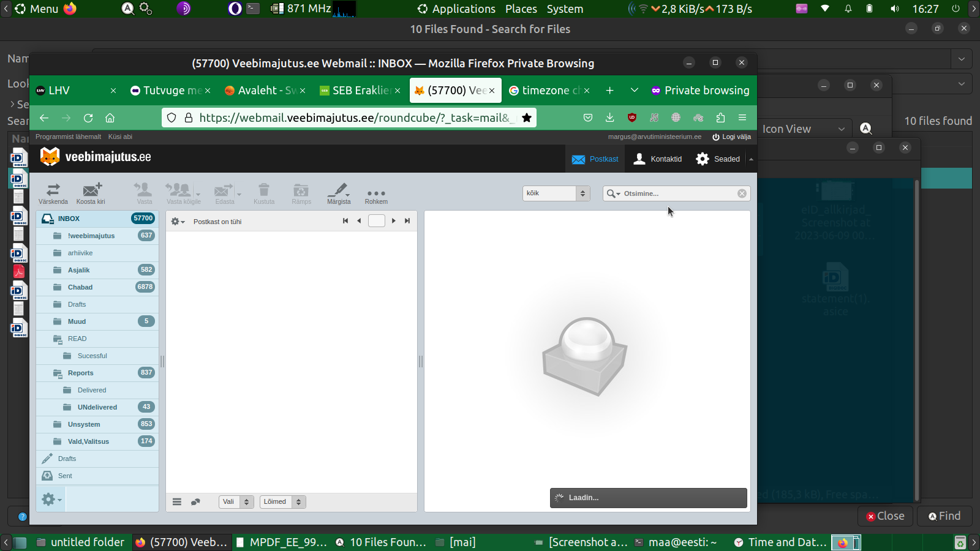Viewport: 980px width, 551px height.
Task: Open search options magnifier dropdown
Action: (x=613, y=193)
